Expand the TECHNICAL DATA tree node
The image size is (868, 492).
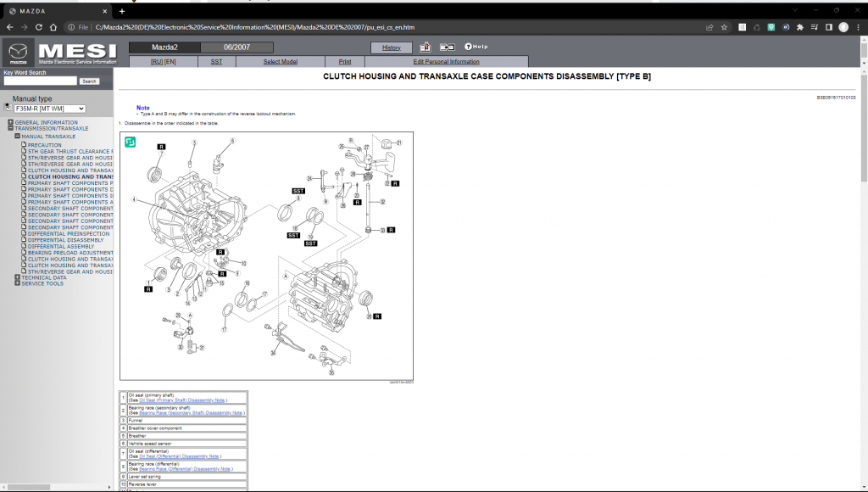tap(17, 277)
